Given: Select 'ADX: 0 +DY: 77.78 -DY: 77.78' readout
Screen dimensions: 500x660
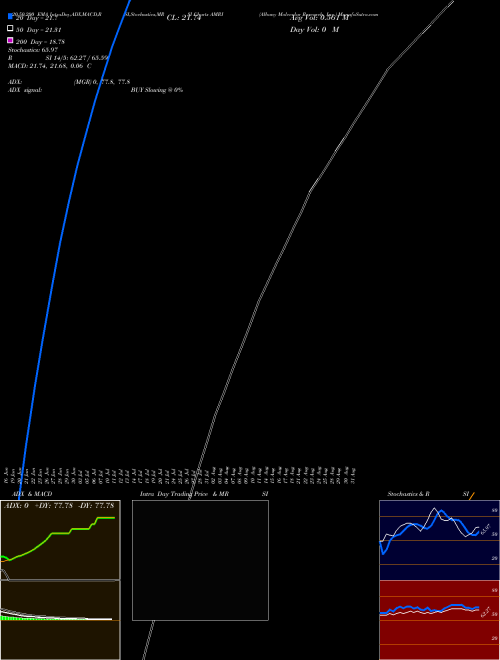Looking at the screenshot, I should pos(59,506).
